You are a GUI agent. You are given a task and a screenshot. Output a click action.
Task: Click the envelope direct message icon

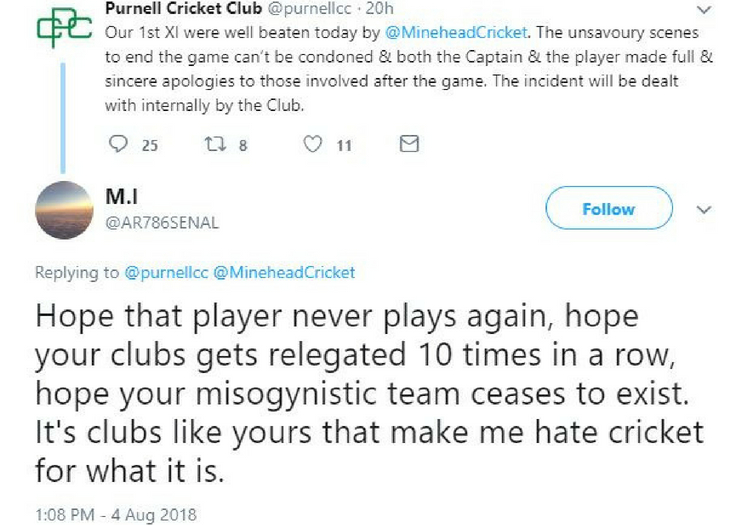point(408,145)
